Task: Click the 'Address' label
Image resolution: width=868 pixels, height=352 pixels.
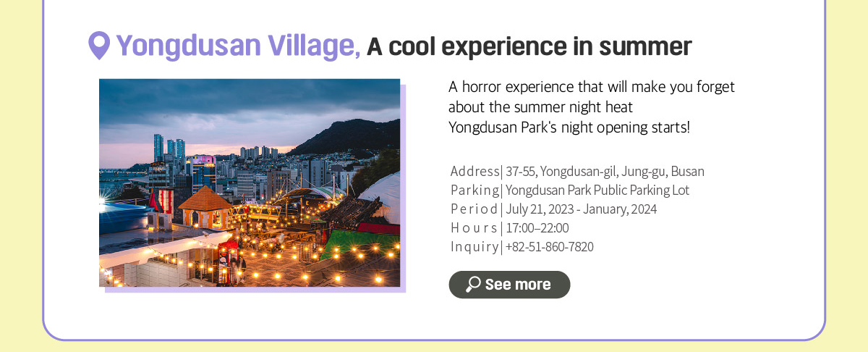Action: coord(475,172)
